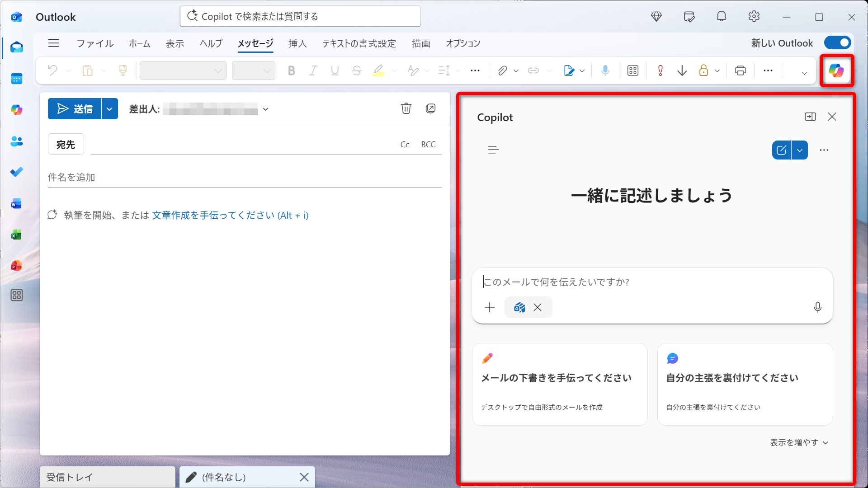Select 自分の主張を裏付けてください card
The height and width of the screenshot is (488, 868).
(x=745, y=384)
